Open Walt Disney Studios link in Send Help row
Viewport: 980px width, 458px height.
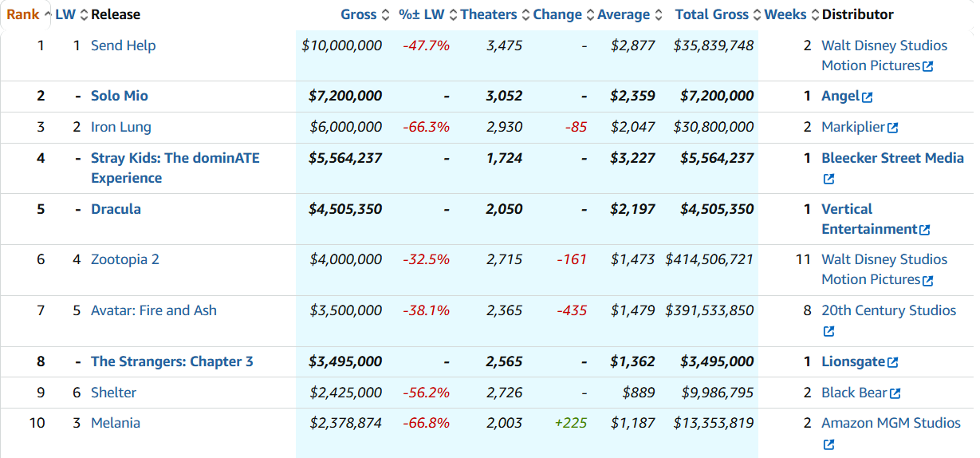click(884, 45)
